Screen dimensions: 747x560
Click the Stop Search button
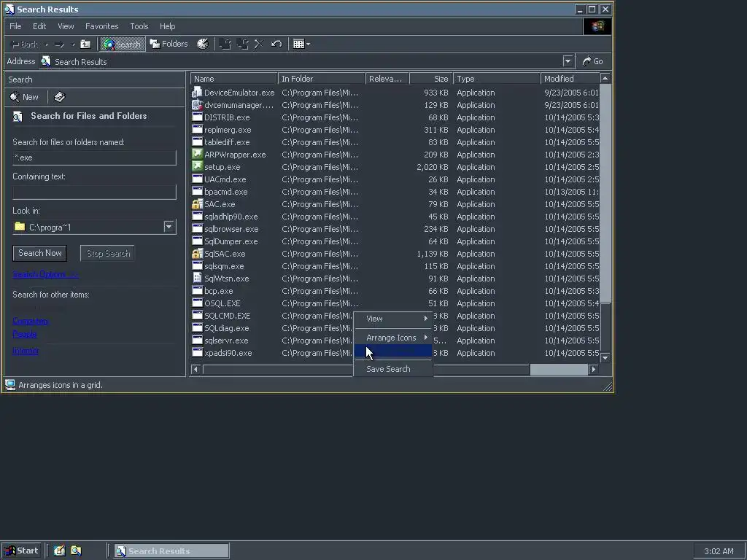pyautogui.click(x=108, y=253)
